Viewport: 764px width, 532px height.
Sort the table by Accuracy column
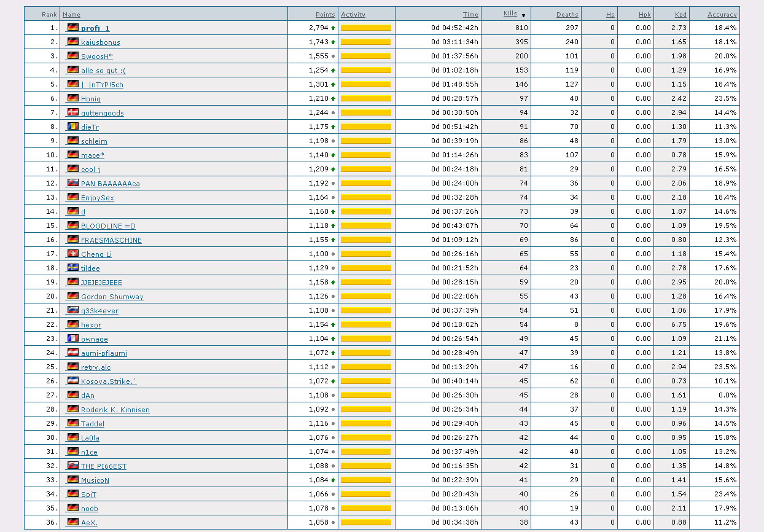tap(722, 14)
